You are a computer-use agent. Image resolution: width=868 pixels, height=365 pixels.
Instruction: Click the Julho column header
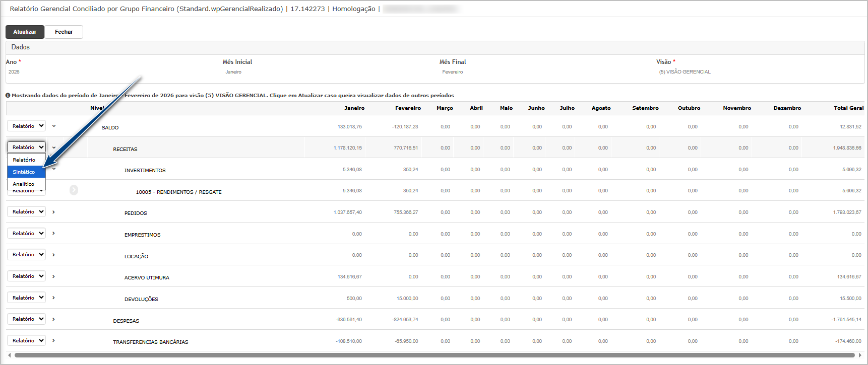567,108
